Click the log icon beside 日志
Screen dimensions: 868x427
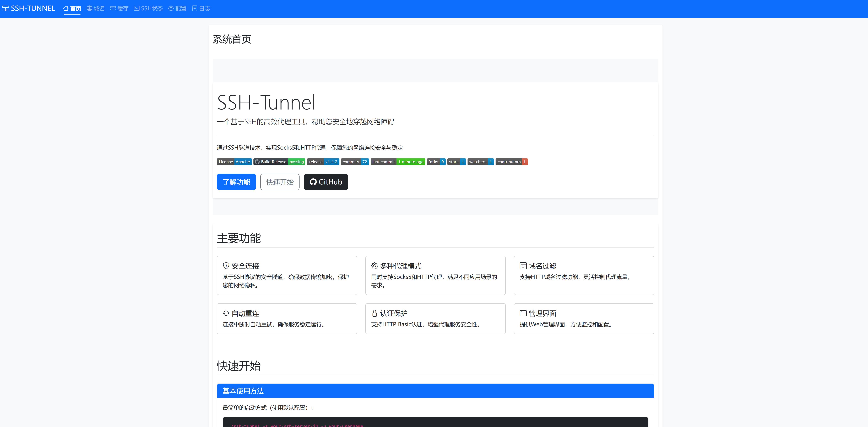pyautogui.click(x=194, y=8)
